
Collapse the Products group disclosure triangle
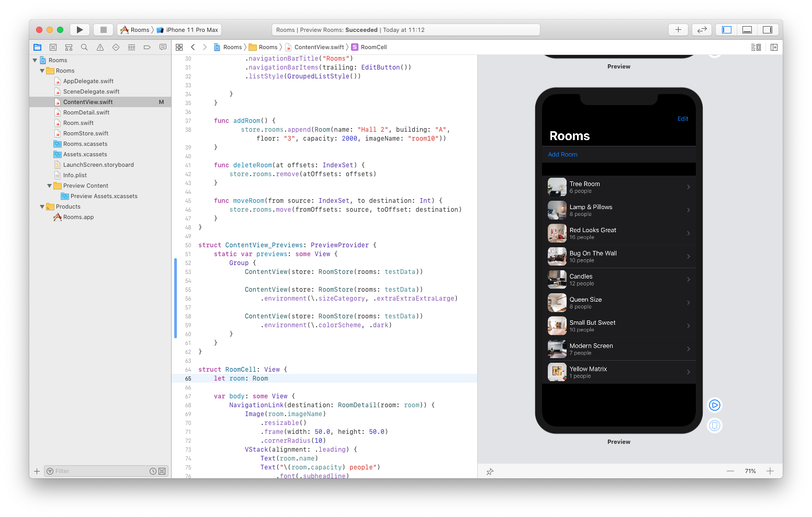pos(42,206)
